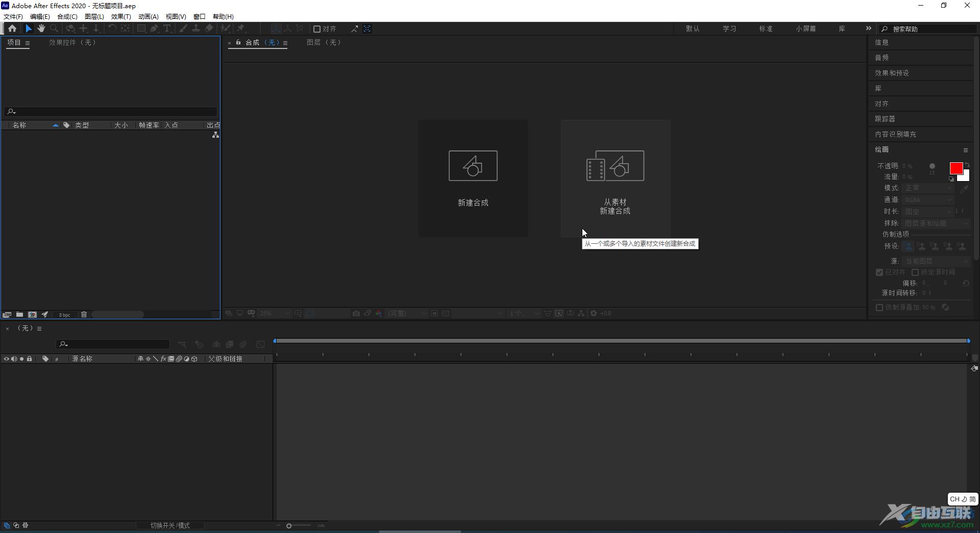Expand the workspace overflow chevron

pos(869,29)
